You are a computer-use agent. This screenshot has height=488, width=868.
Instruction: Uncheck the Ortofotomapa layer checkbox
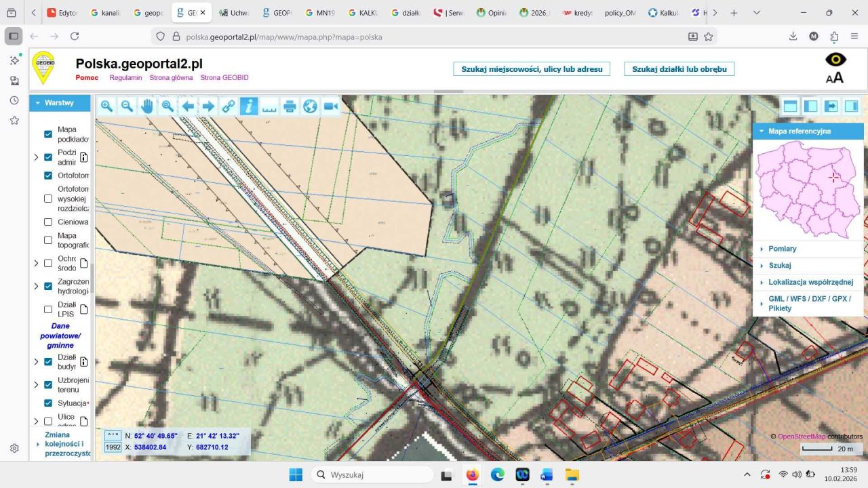coord(48,176)
